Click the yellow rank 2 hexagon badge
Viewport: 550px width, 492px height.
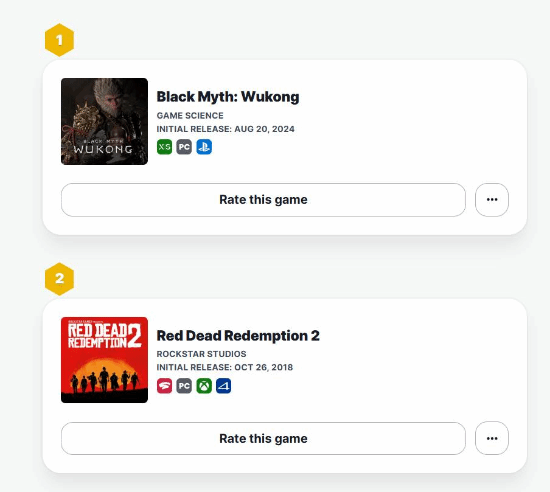[59, 279]
